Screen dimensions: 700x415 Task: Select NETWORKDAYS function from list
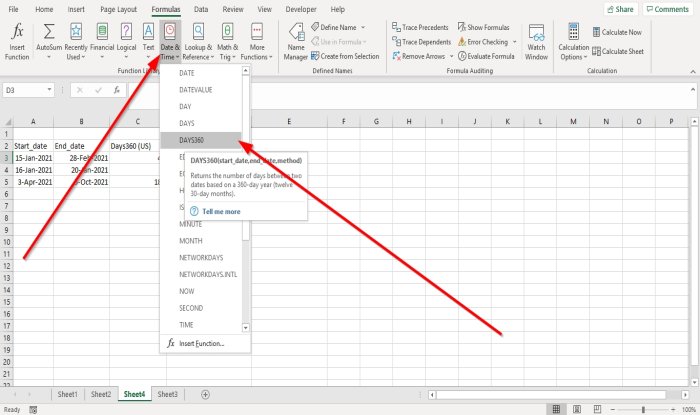(x=201, y=257)
